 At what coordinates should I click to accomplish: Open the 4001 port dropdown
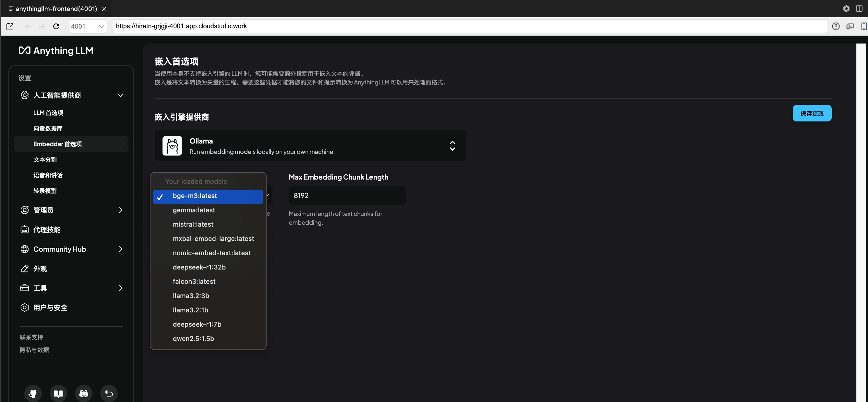click(88, 26)
